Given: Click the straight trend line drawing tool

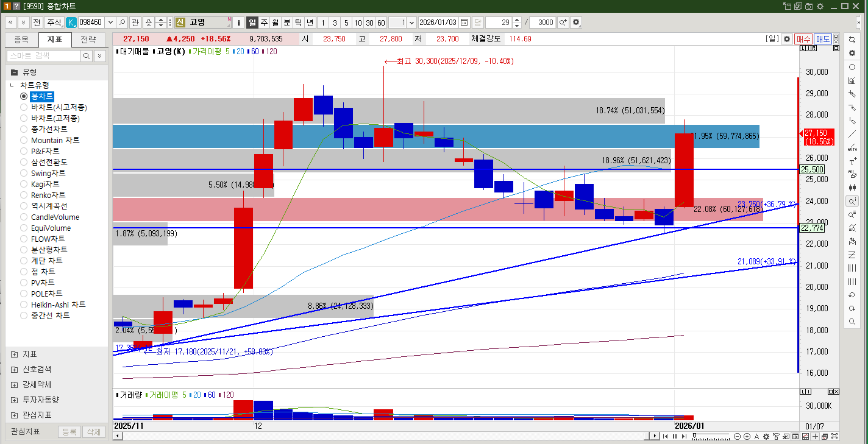Looking at the screenshot, I should pos(852,134).
